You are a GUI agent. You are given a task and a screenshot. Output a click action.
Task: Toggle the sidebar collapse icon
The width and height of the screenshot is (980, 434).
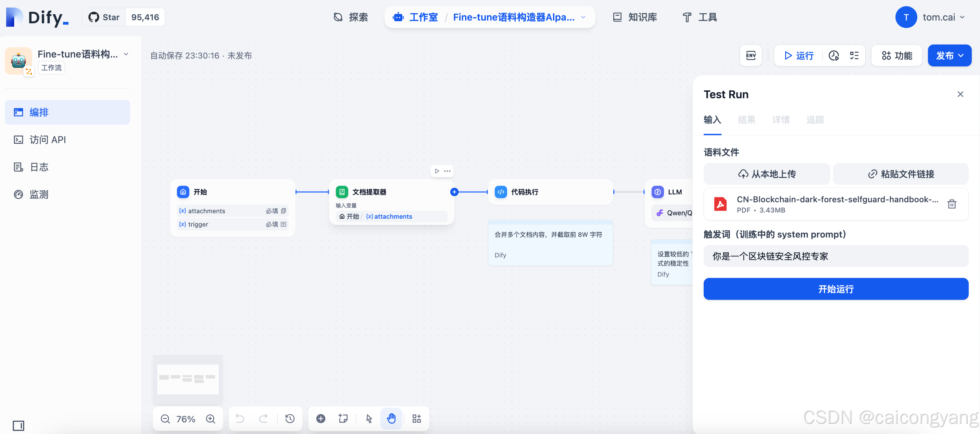coord(18,425)
